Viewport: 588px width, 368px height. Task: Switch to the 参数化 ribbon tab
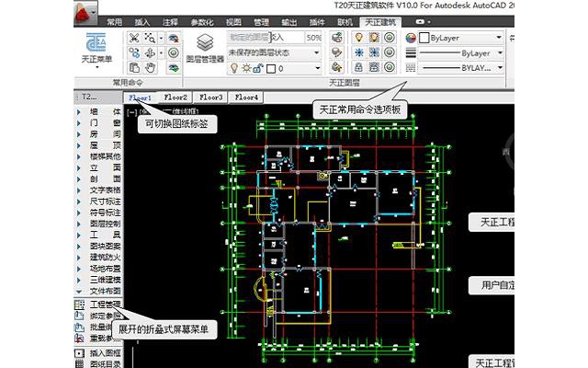point(202,22)
